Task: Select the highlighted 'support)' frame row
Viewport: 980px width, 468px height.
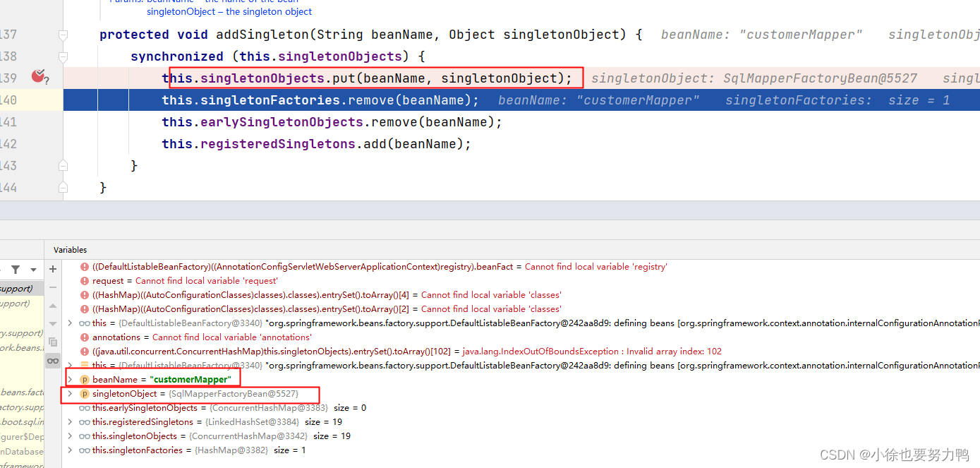Action: click(x=21, y=289)
